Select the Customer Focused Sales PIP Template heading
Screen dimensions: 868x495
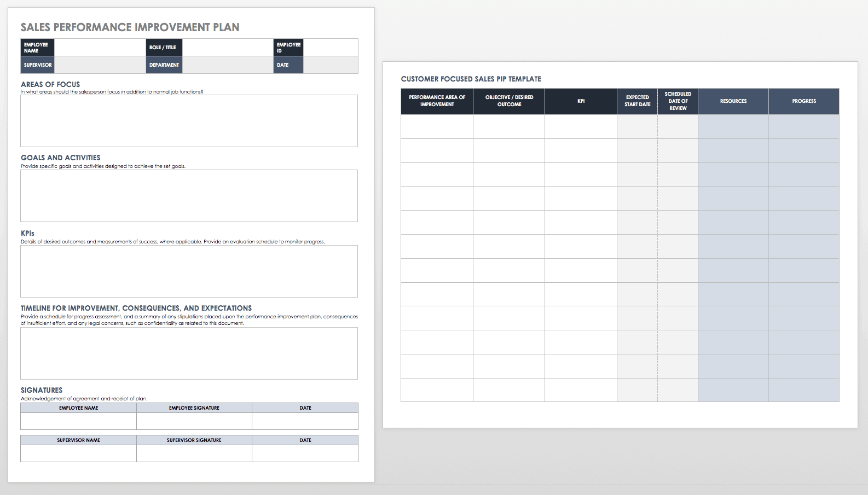tap(471, 79)
